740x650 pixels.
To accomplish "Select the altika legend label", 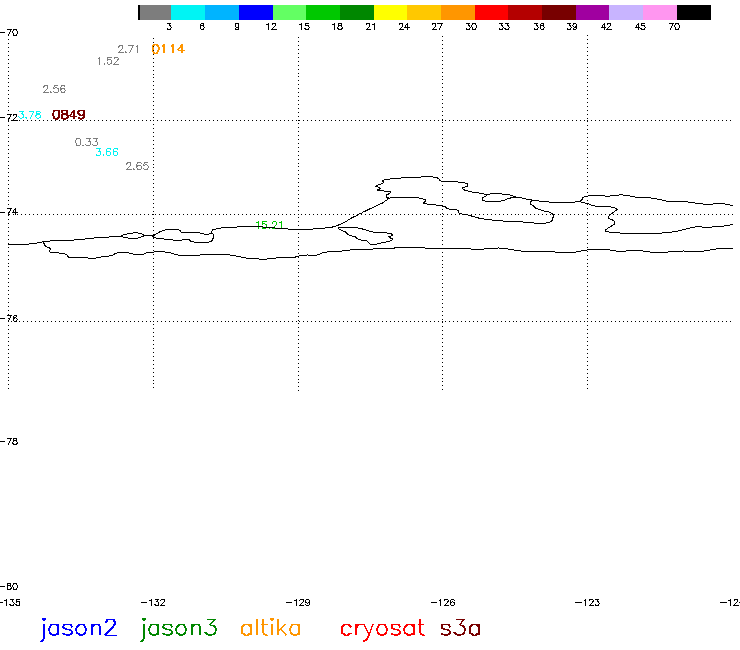I will [x=270, y=628].
